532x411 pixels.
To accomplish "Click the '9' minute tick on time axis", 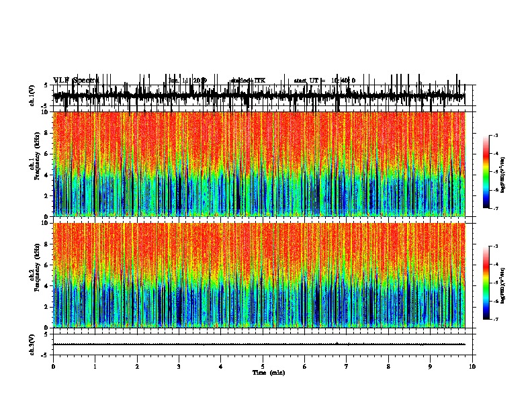I will coord(430,367).
